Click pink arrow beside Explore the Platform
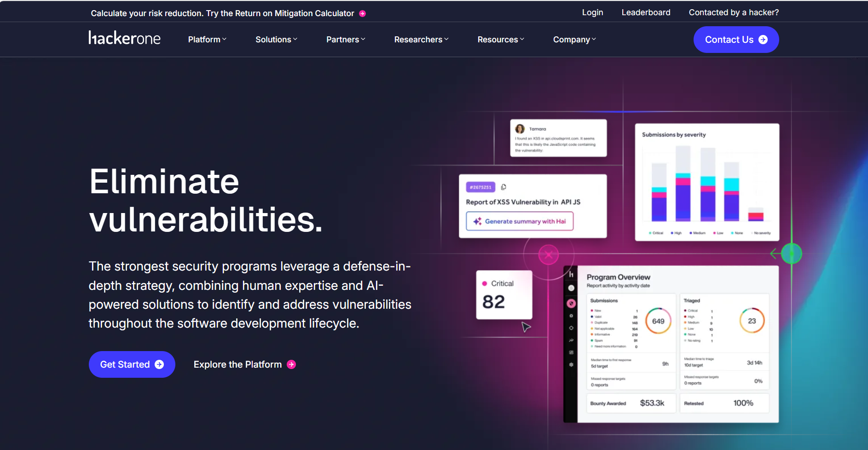The height and width of the screenshot is (450, 868). pyautogui.click(x=291, y=364)
